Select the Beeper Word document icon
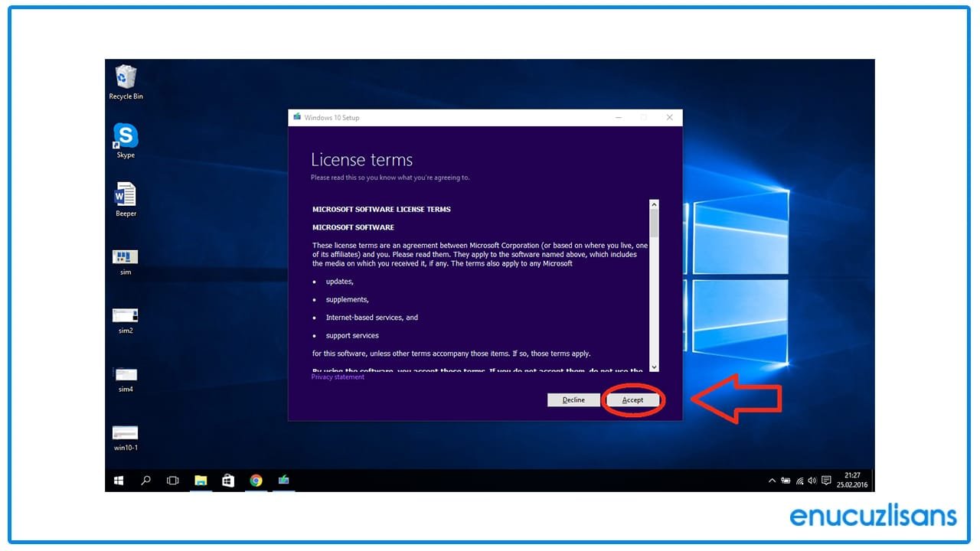This screenshot has height=551, width=980. tap(126, 200)
